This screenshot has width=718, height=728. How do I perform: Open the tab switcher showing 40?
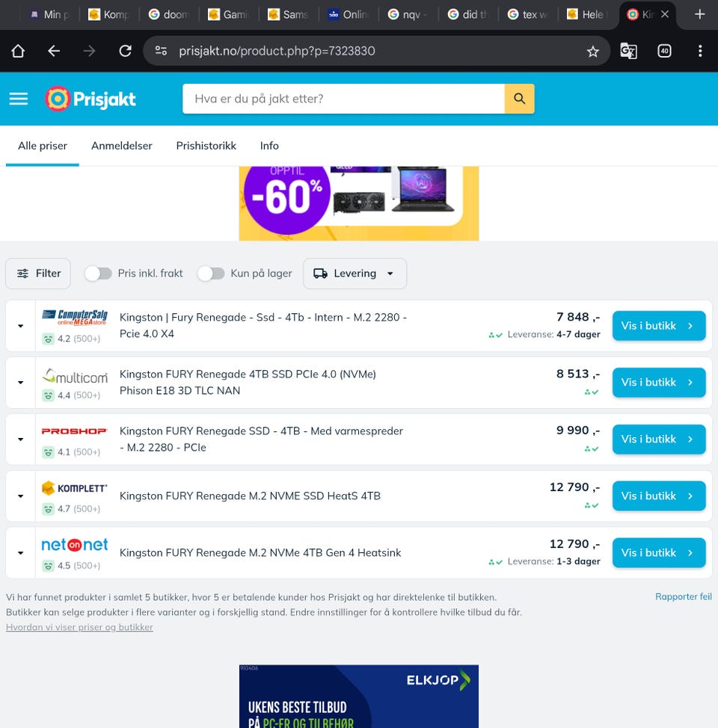pyautogui.click(x=664, y=51)
